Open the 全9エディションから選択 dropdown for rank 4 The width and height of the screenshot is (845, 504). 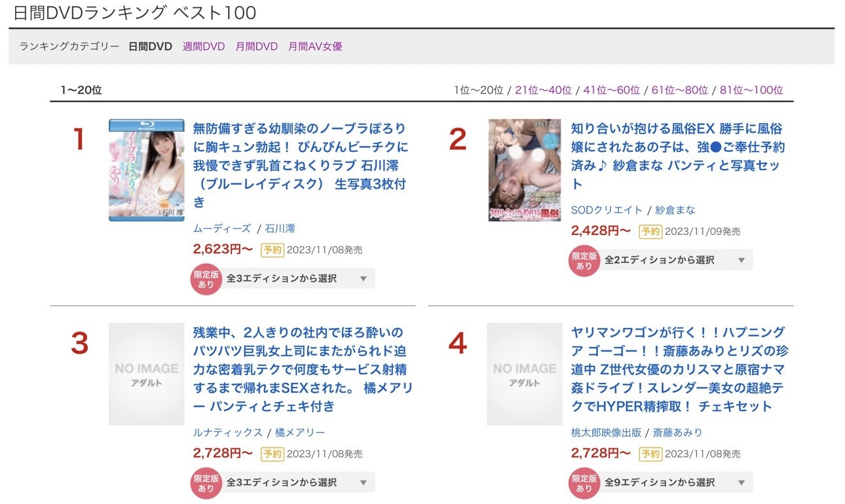coord(676,484)
